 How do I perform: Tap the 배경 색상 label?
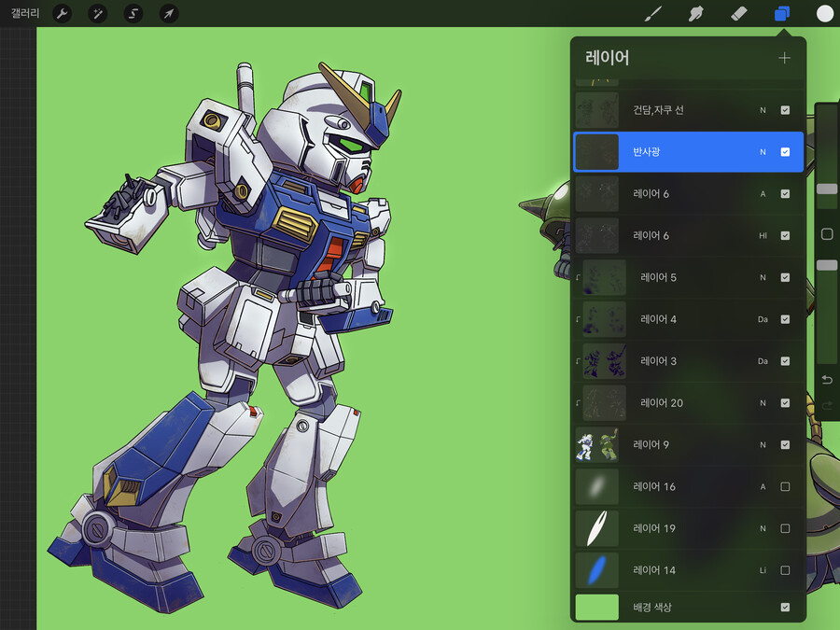652,607
